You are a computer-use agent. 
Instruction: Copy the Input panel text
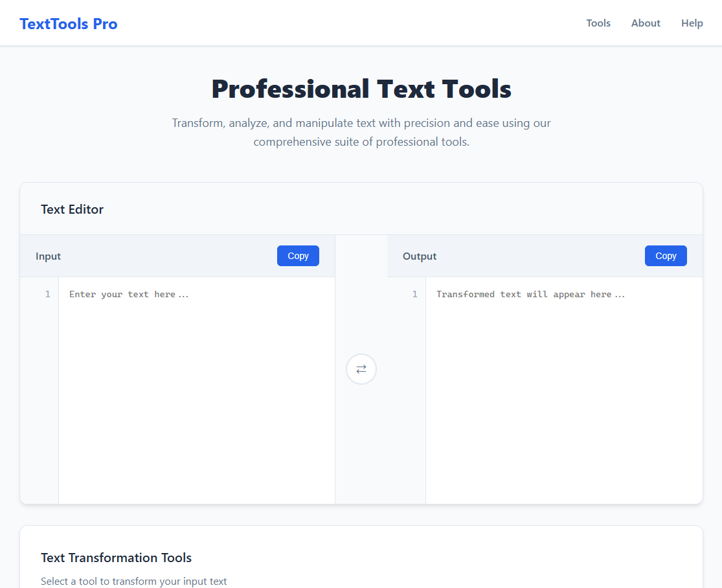[x=298, y=256]
